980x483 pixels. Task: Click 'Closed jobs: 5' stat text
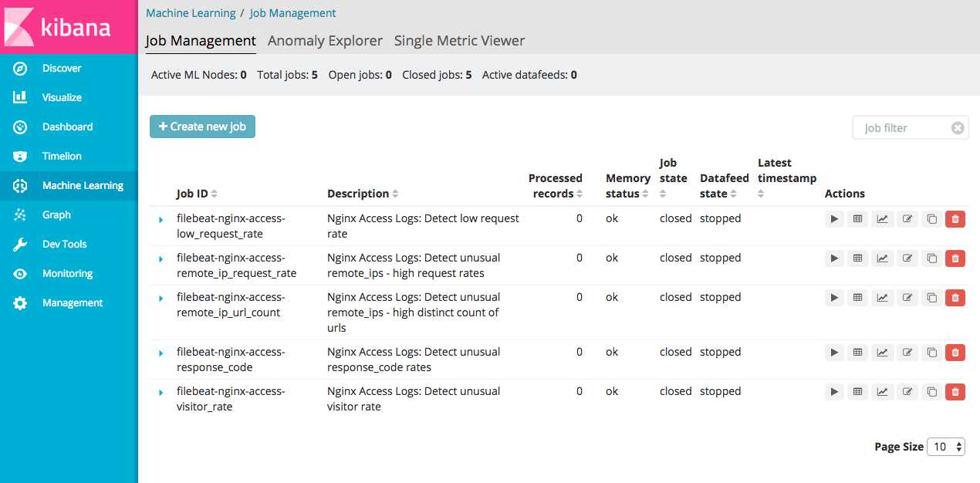437,75
